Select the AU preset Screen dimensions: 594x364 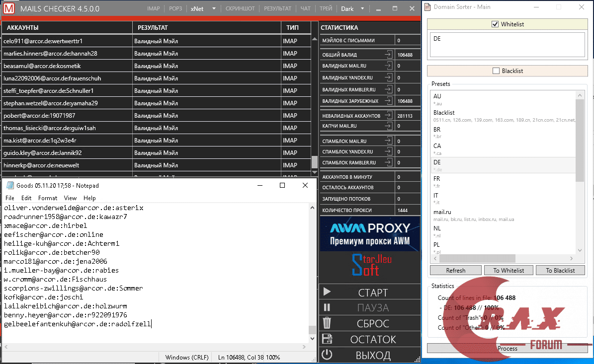(x=503, y=99)
